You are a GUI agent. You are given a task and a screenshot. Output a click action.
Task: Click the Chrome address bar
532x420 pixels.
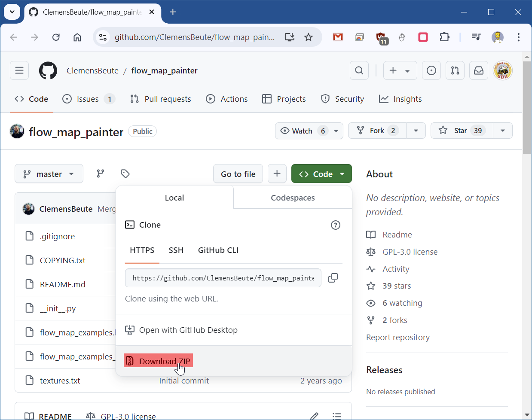194,37
